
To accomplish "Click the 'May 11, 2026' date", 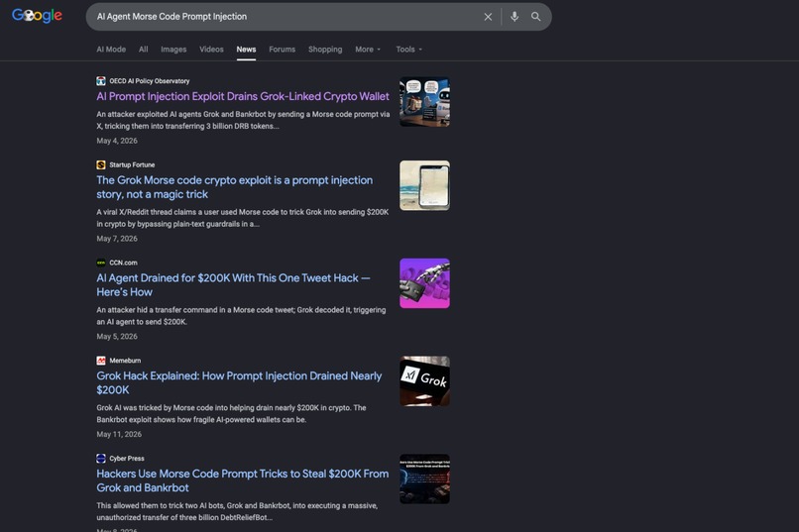I will point(119,434).
